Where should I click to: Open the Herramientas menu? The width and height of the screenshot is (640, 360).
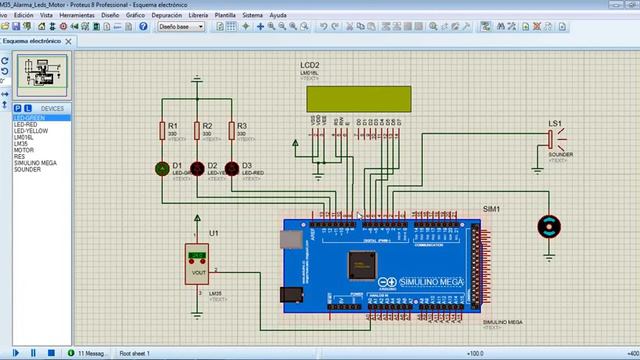(77, 15)
